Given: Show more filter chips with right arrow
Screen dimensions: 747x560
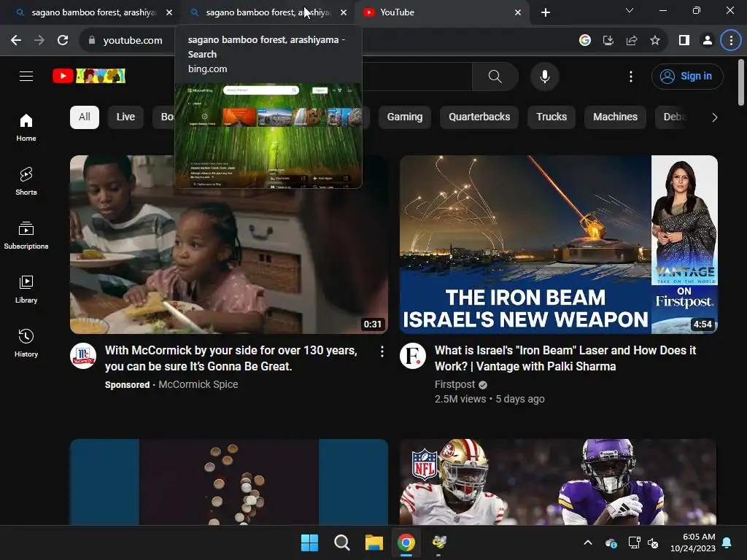Looking at the screenshot, I should 714,117.
